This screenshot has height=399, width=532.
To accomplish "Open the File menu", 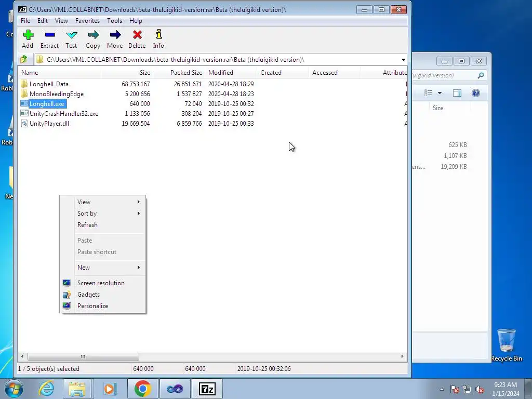I will point(25,21).
